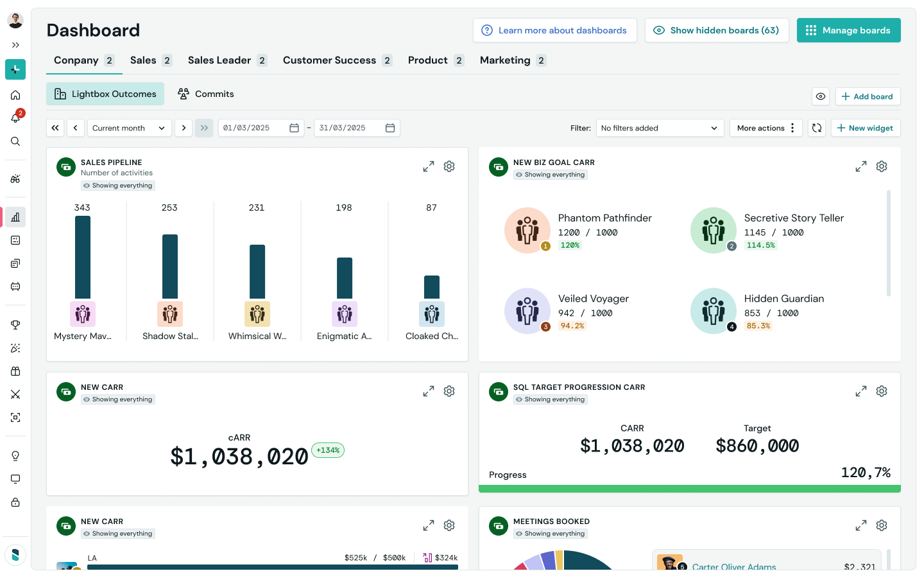Go to previous period with left chevron
This screenshot has height=578, width=924.
coord(76,128)
